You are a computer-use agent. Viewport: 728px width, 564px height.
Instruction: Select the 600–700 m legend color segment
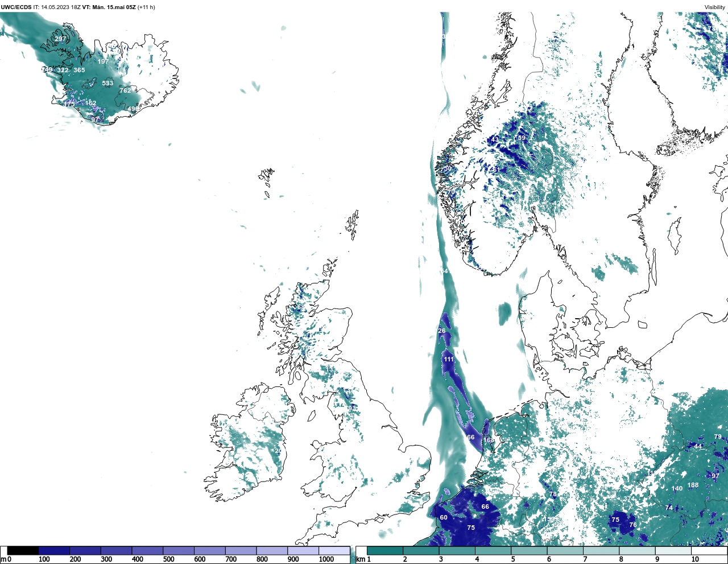pyautogui.click(x=209, y=550)
